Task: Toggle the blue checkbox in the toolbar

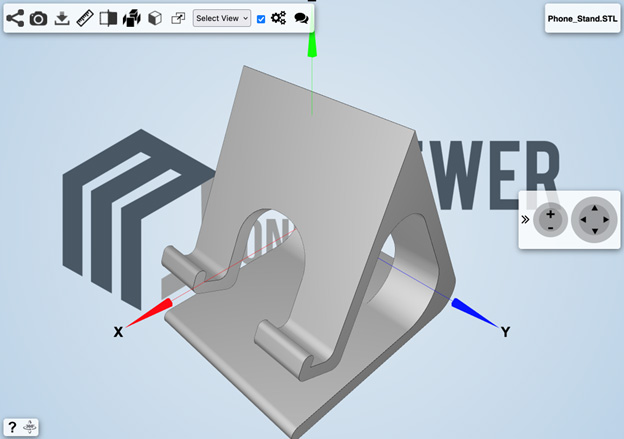Action: (x=261, y=19)
